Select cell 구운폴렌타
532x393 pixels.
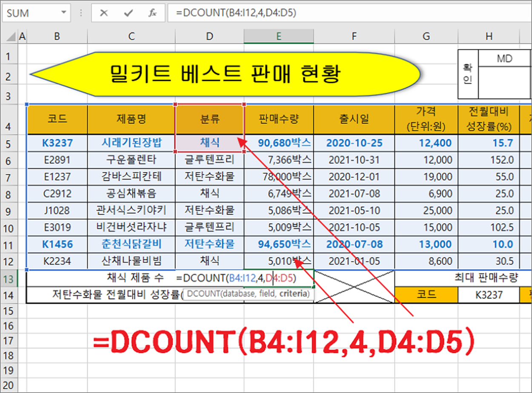tap(131, 160)
